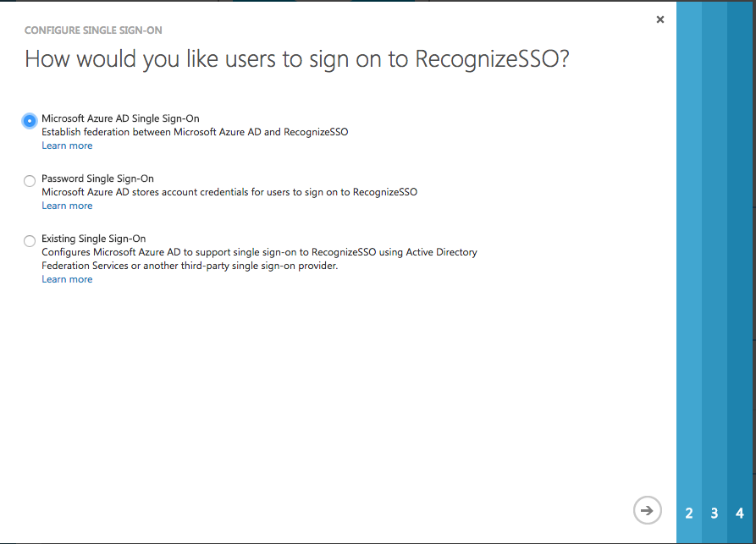The image size is (756, 544).
Task: Enable the Existing Single Sign-On radio option
Action: coord(30,241)
